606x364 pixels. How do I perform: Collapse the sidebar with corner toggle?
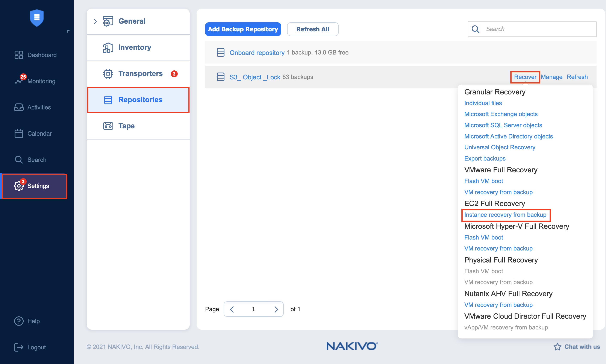coord(68,31)
